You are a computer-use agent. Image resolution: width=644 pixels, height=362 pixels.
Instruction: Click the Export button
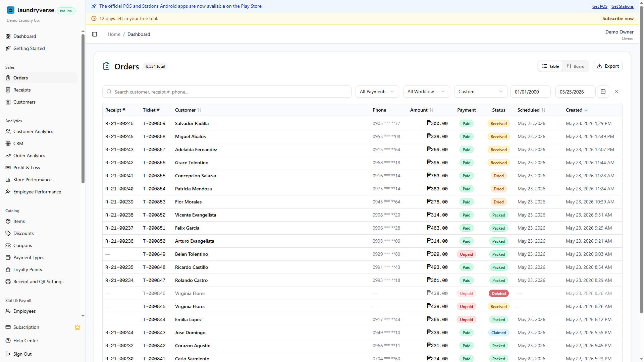607,66
